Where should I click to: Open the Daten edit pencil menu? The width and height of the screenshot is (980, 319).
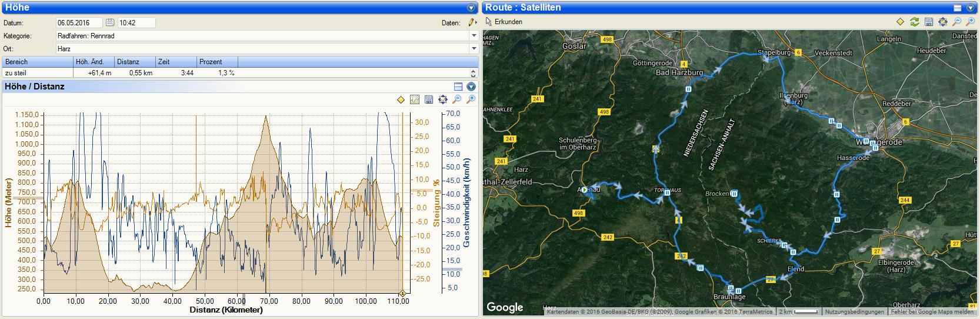click(x=472, y=22)
